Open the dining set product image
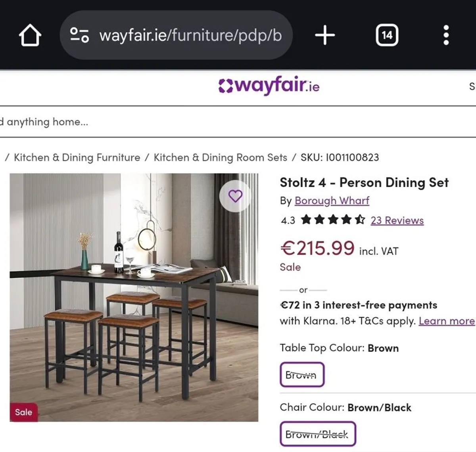The height and width of the screenshot is (452, 476). (x=134, y=297)
